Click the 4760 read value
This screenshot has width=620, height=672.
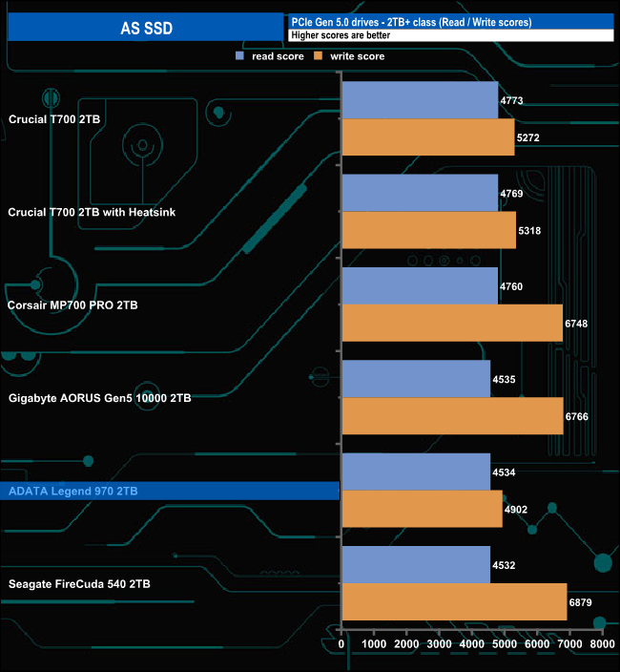coord(511,286)
